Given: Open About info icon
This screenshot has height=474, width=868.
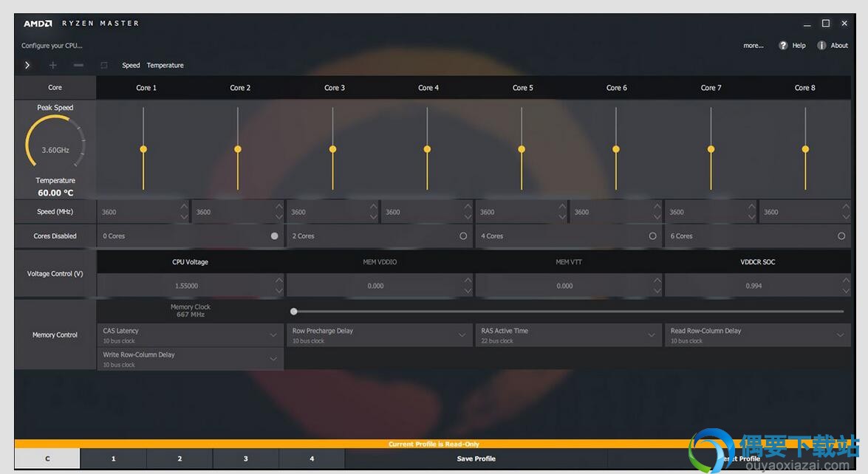Looking at the screenshot, I should (821, 45).
